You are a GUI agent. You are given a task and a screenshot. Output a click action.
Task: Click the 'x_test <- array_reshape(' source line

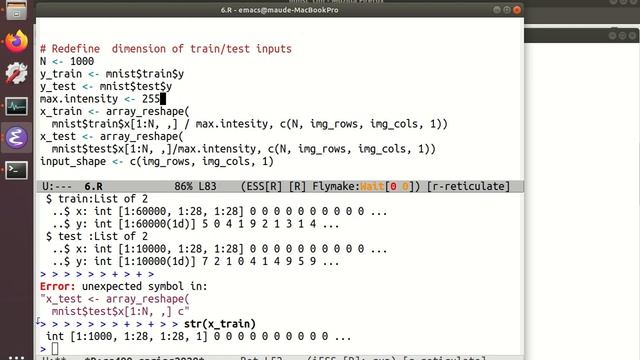point(112,136)
